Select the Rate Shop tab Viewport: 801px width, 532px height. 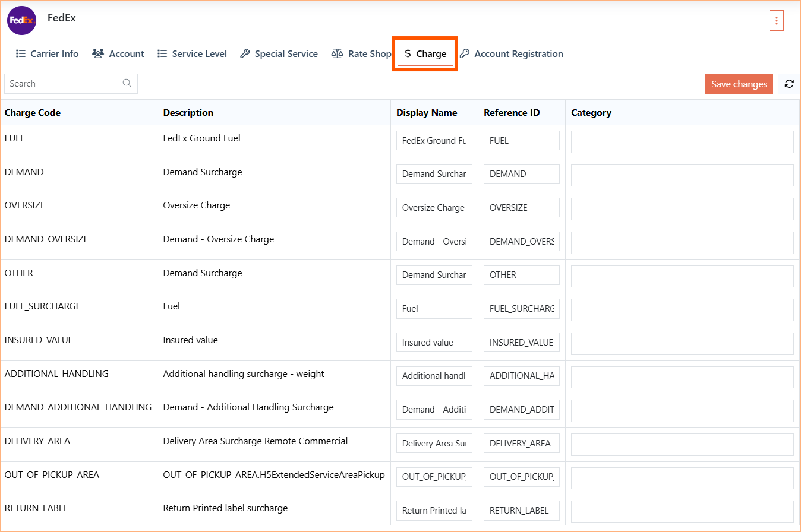pyautogui.click(x=361, y=53)
